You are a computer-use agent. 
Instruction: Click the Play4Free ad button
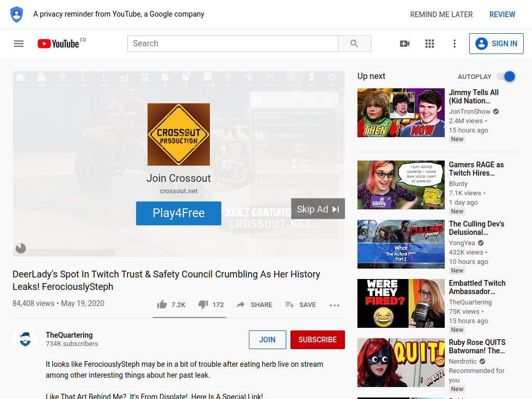[x=179, y=214]
